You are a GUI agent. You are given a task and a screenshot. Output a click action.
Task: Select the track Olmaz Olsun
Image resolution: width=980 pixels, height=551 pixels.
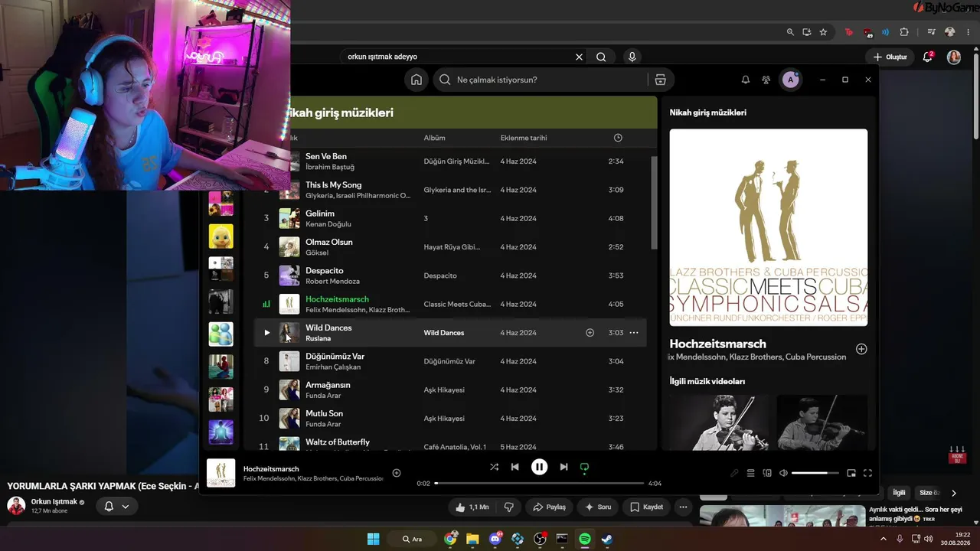pyautogui.click(x=329, y=242)
